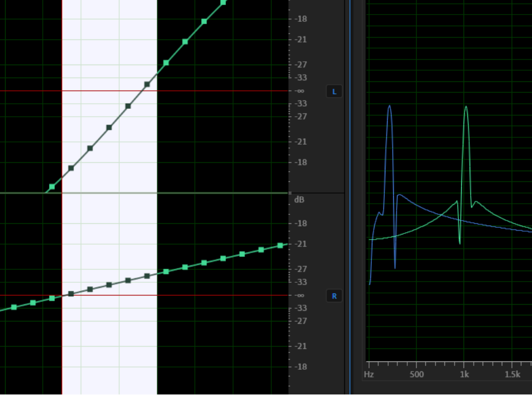This screenshot has width=532, height=395.
Task: Click the 1.5k mark on frequency axis
Action: (x=512, y=374)
